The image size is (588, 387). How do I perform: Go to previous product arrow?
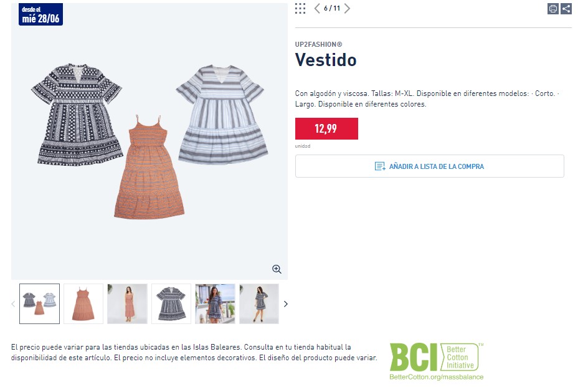[x=317, y=8]
